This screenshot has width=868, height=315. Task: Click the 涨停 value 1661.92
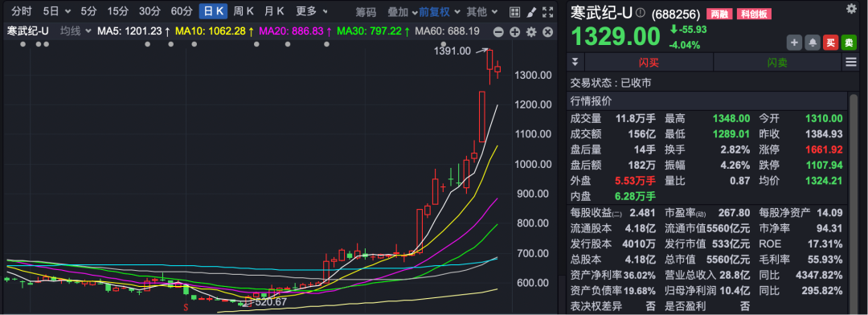pyautogui.click(x=825, y=149)
